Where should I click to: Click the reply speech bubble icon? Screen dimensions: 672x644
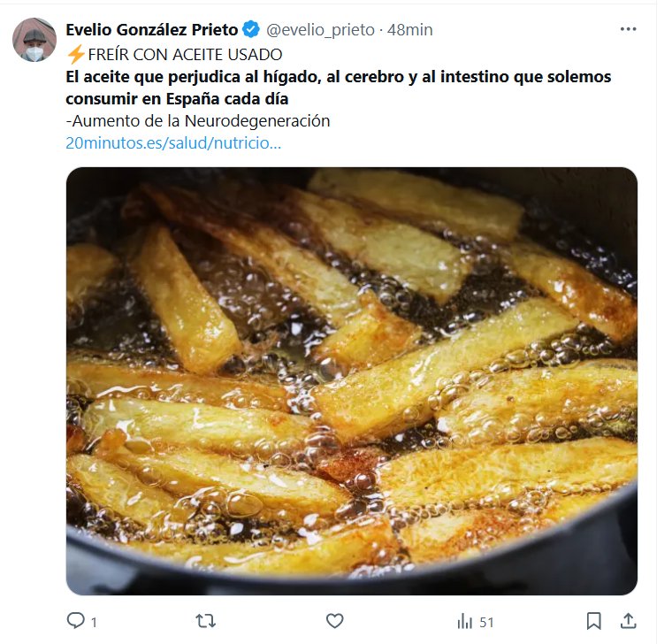(x=76, y=621)
